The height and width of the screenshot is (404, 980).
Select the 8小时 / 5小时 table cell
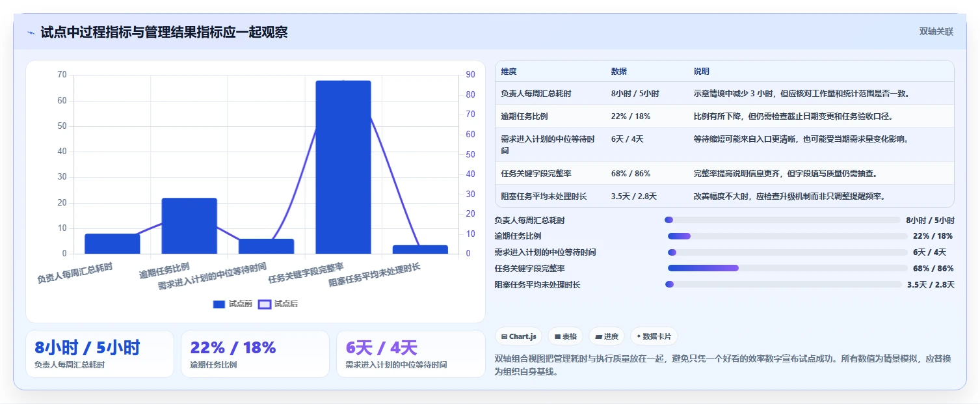[635, 94]
